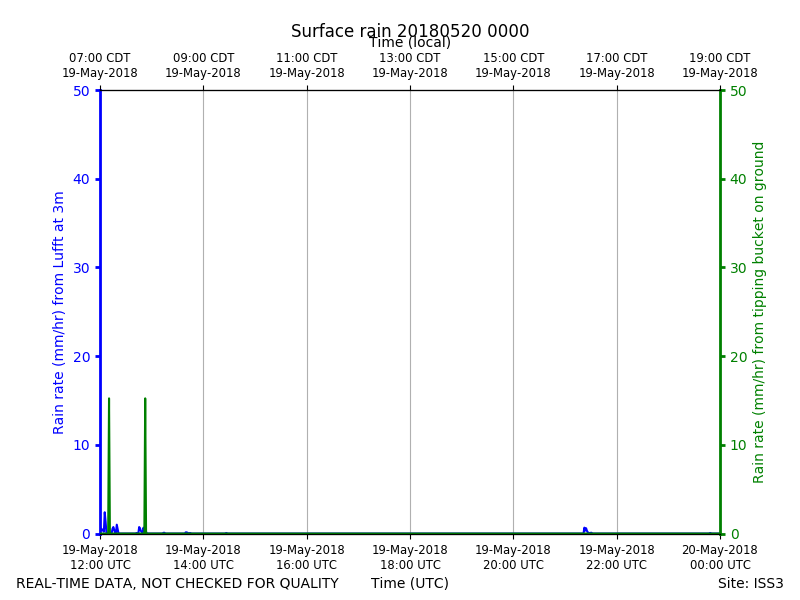The height and width of the screenshot is (600, 800).
Task: Click the green '20' right axis value
Action: 738,357
